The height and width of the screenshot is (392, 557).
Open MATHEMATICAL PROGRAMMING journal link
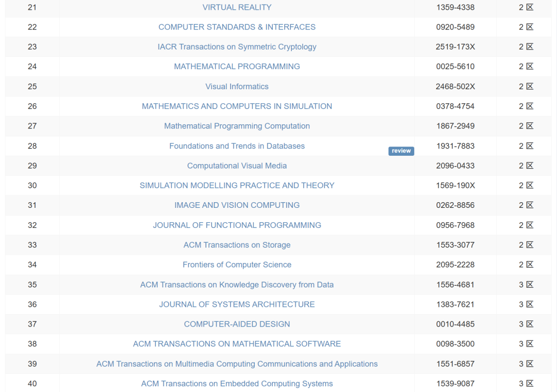(237, 67)
